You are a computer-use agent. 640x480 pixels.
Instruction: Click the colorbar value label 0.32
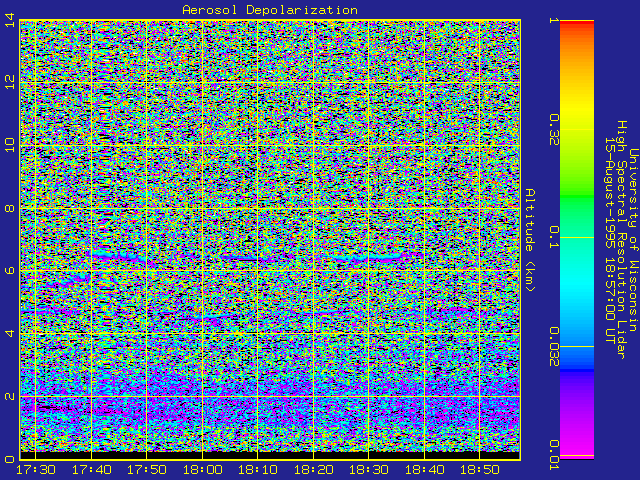point(554,130)
